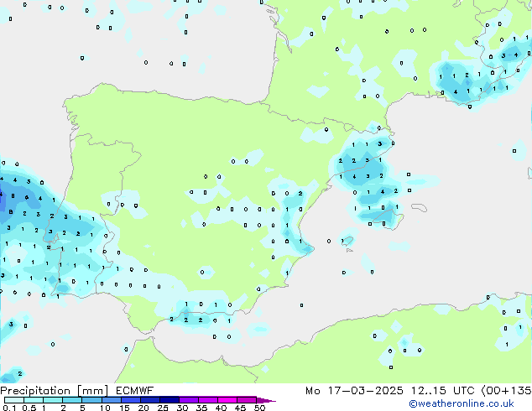Image resolution: width=532 pixels, height=411 pixels.
Task: Pick the 0.5–1 mm legend swatch
Action: (x=34, y=400)
